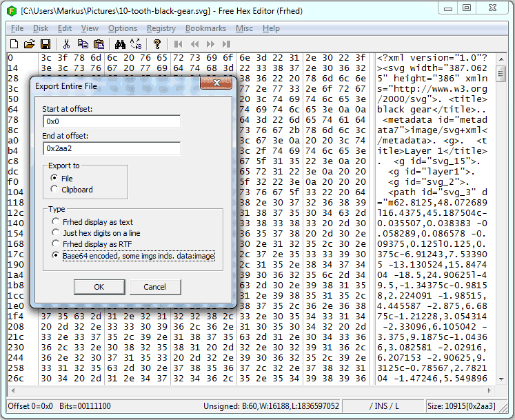This screenshot has height=420, width=515.
Task: Select the File export radio button
Action: (54, 178)
